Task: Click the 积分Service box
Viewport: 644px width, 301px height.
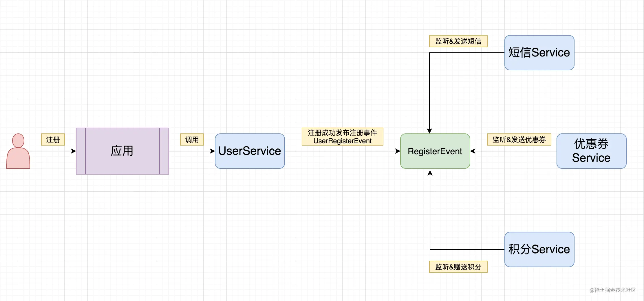Action: pos(539,249)
